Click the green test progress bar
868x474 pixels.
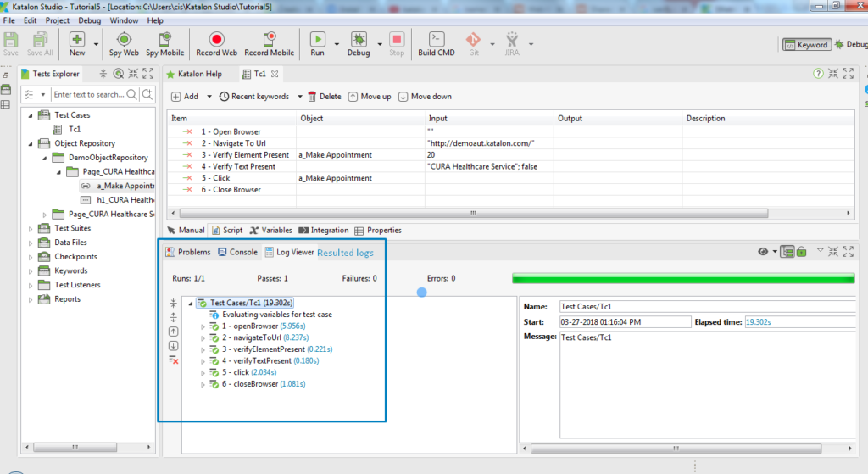[x=683, y=278]
